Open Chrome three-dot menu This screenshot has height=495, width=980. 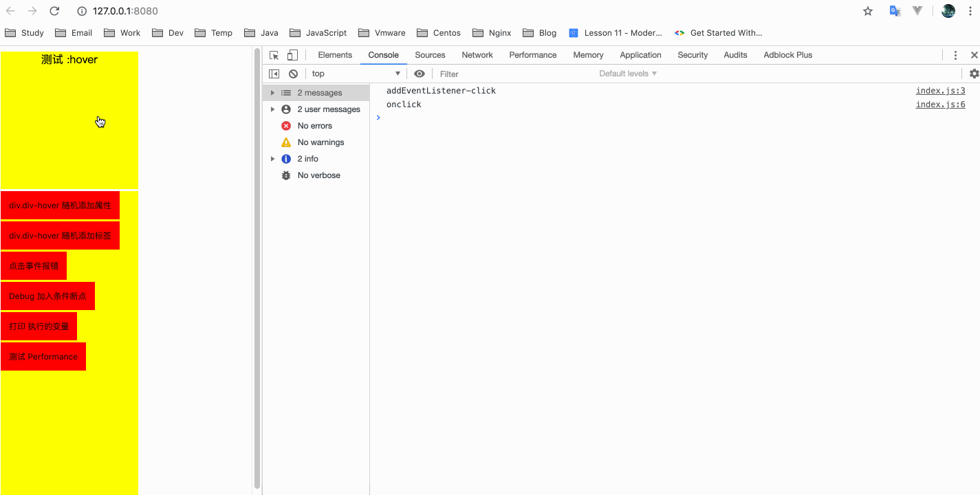click(970, 11)
